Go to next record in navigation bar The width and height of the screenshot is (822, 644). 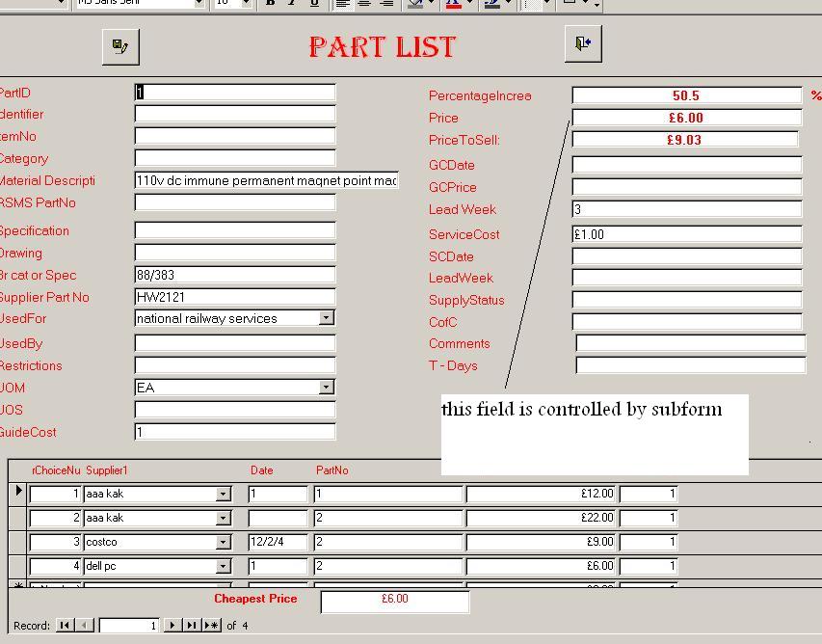172,625
